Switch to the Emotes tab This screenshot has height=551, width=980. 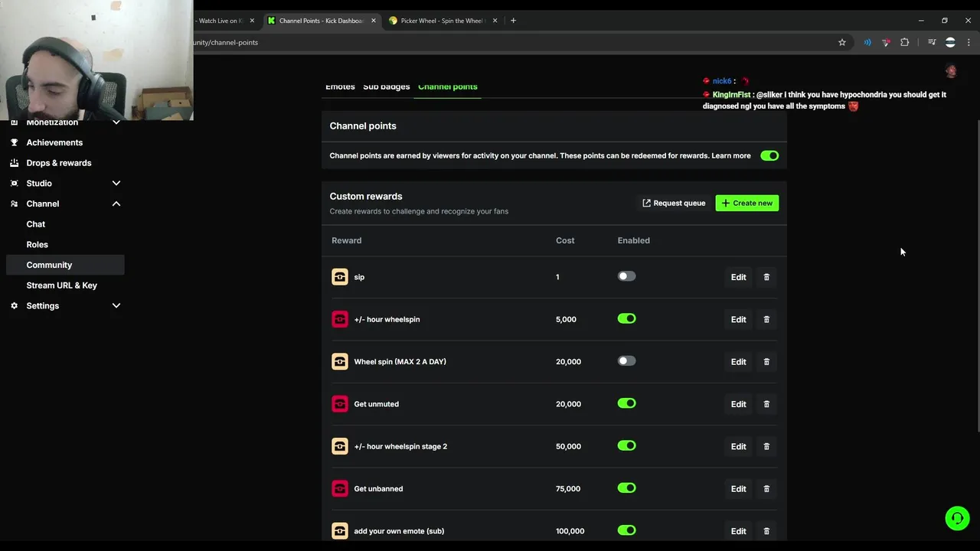tap(340, 87)
